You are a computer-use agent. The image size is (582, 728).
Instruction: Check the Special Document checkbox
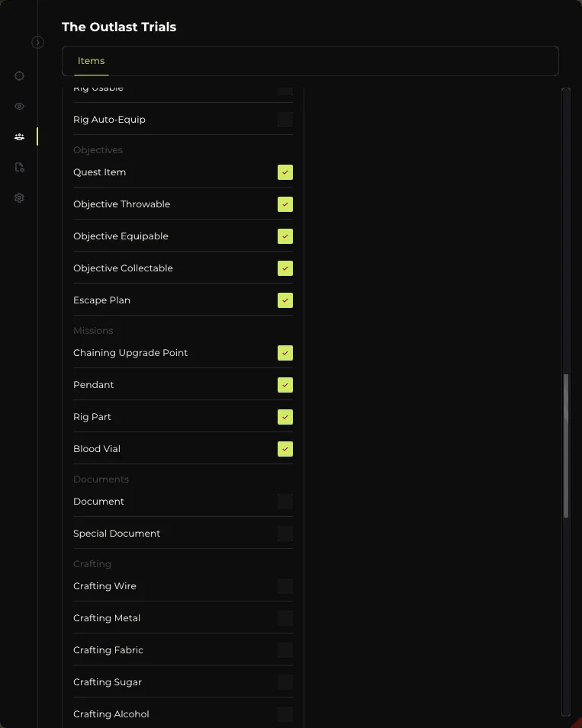[285, 534]
